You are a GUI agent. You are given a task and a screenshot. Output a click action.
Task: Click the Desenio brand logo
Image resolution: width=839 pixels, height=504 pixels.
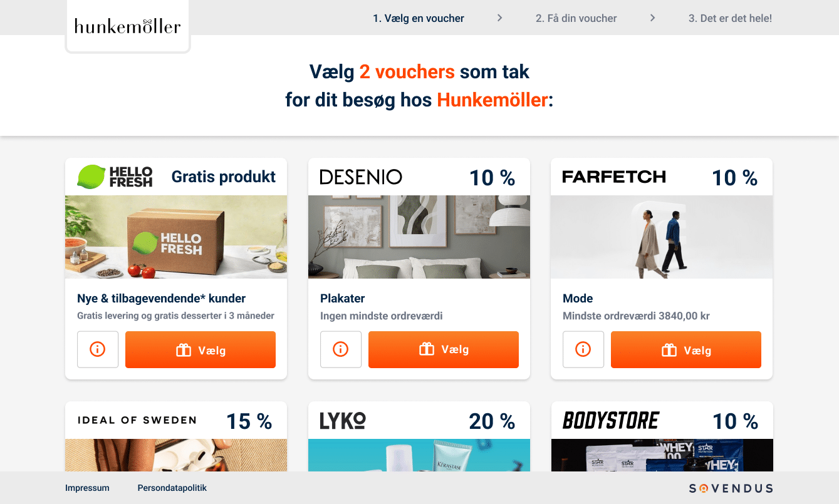[361, 177]
